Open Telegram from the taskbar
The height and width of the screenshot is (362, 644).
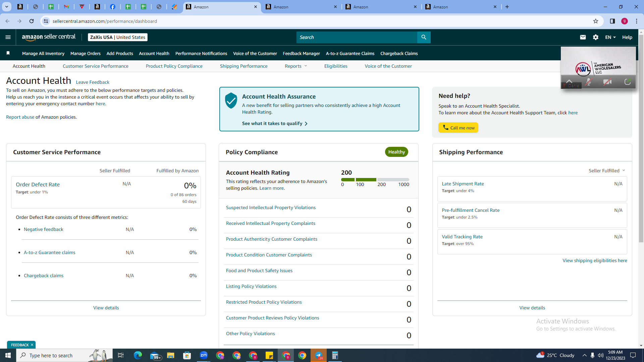(319, 355)
